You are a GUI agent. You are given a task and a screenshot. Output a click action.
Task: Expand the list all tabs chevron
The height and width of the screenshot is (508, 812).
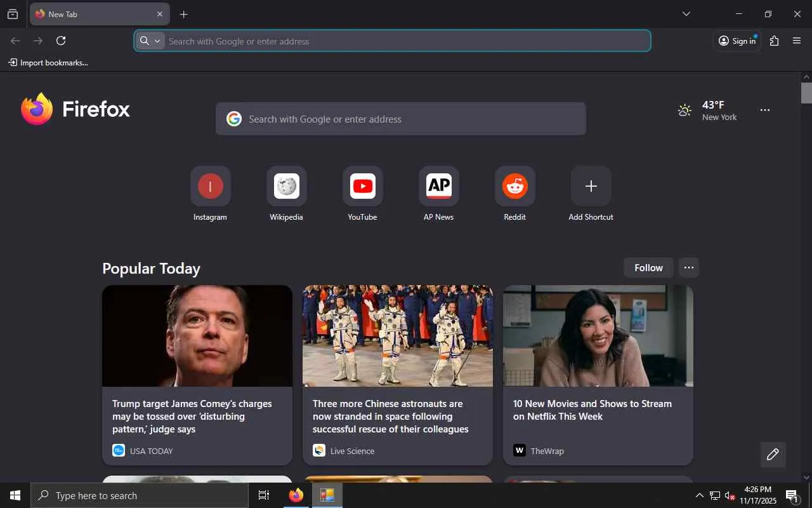point(686,14)
